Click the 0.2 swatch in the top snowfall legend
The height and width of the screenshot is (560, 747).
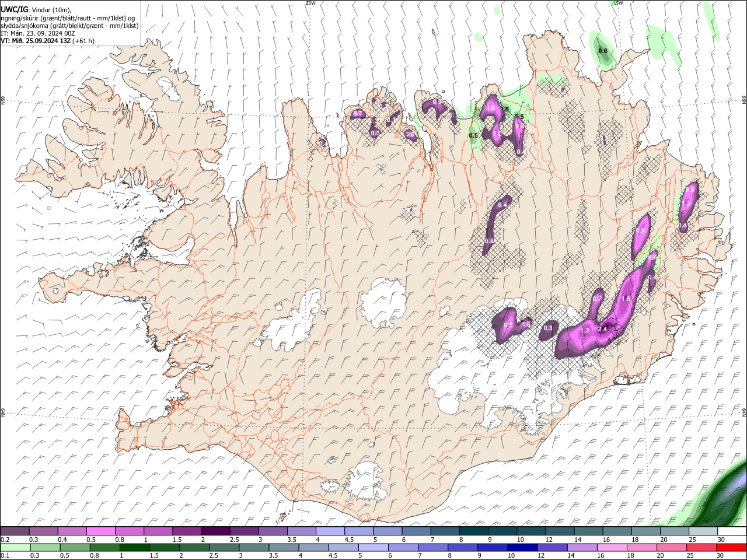[15, 531]
